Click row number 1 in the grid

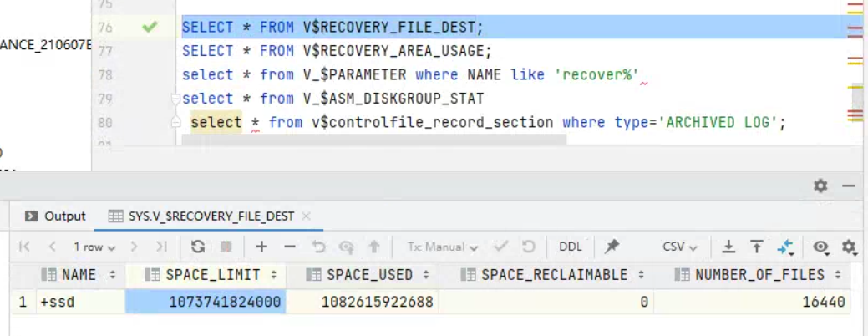pyautogui.click(x=23, y=303)
